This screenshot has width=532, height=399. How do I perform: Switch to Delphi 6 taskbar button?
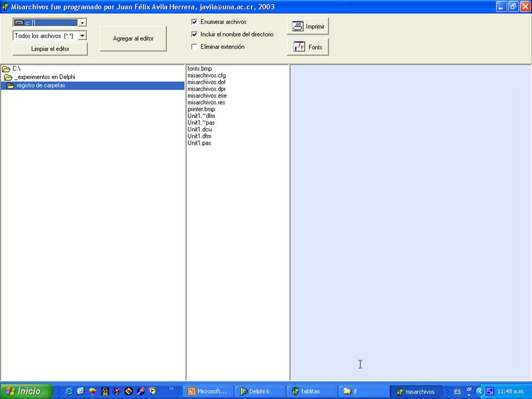coord(260,392)
